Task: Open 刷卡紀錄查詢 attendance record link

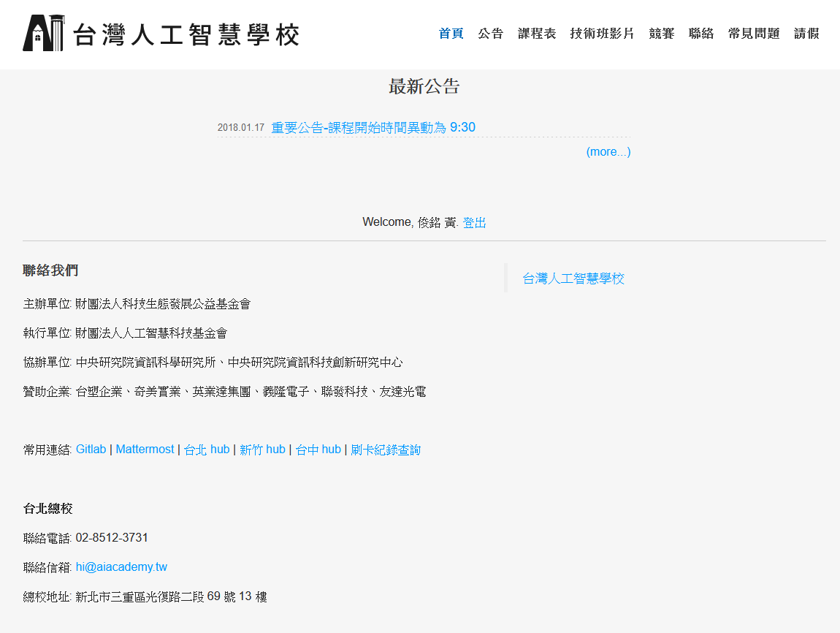Action: tap(386, 450)
